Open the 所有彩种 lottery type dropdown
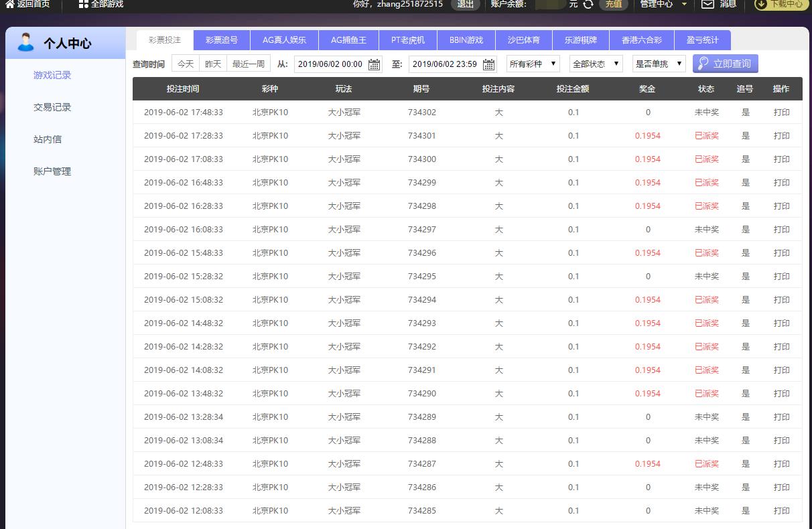This screenshot has height=529, width=812. 533,64
